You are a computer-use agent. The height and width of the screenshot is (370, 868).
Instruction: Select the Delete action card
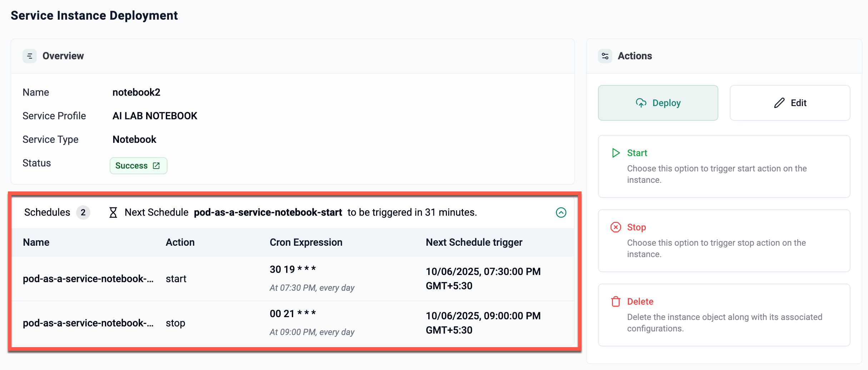click(724, 315)
